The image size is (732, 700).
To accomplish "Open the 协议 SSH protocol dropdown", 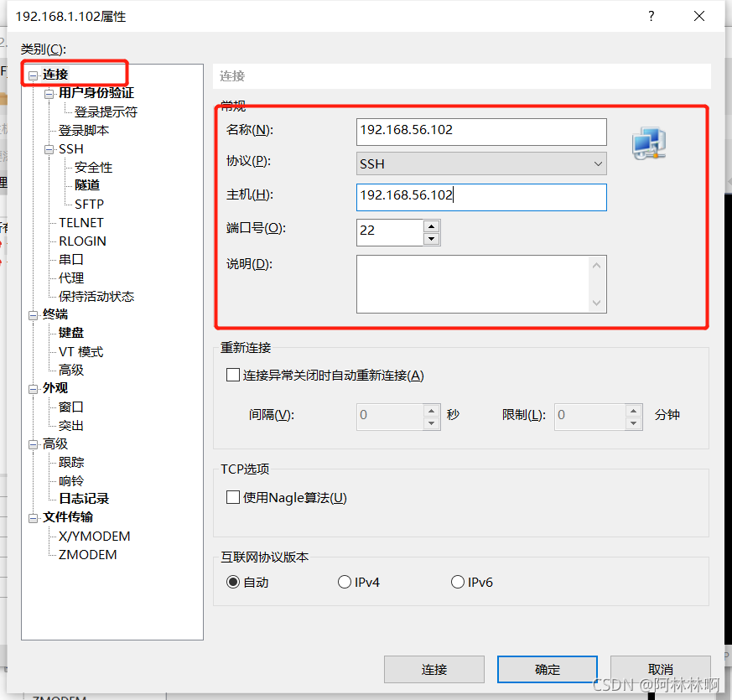I will (x=481, y=163).
